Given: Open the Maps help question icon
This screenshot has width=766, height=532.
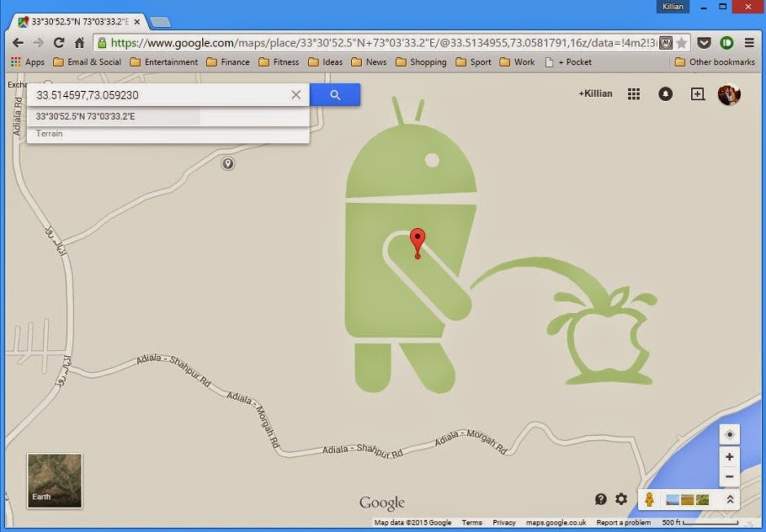Looking at the screenshot, I should 601,499.
